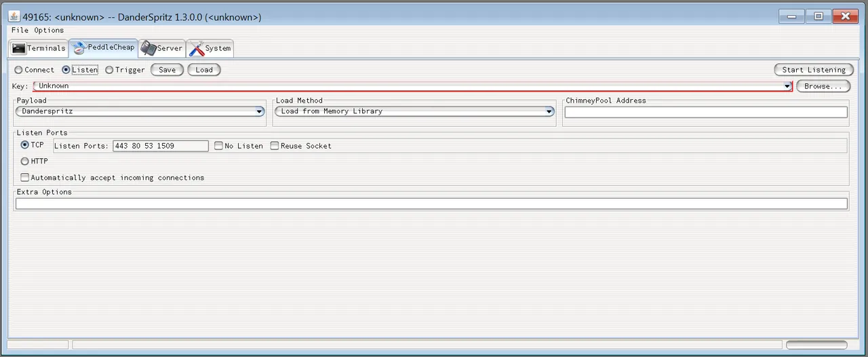
Task: Click the System tab wrench icon
Action: pos(197,49)
